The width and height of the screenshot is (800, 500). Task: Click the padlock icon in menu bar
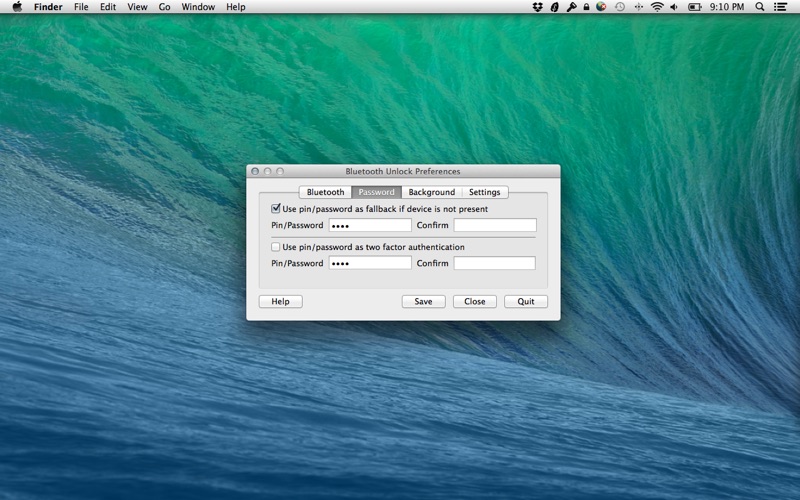click(x=586, y=7)
